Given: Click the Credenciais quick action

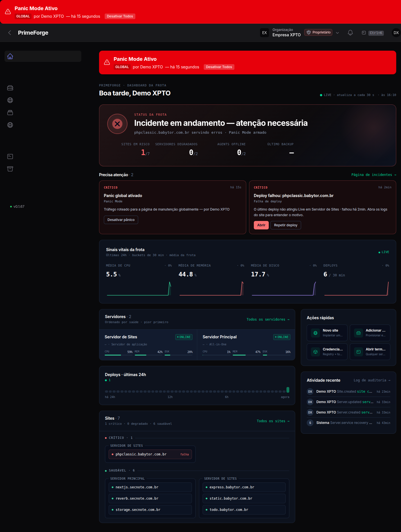Looking at the screenshot, I should pos(327,352).
